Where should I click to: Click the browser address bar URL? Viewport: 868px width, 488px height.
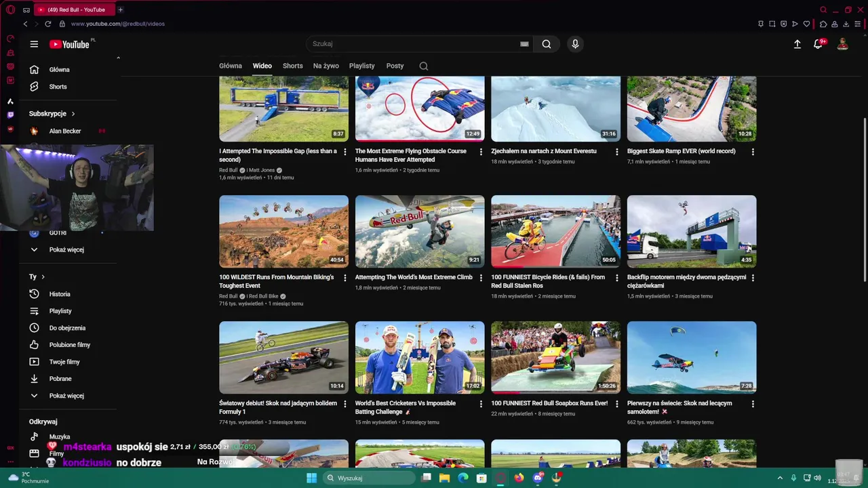118,24
